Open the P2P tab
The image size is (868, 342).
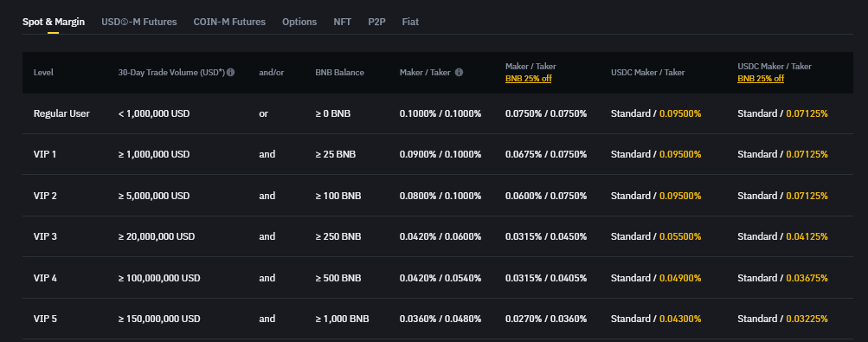tap(376, 23)
